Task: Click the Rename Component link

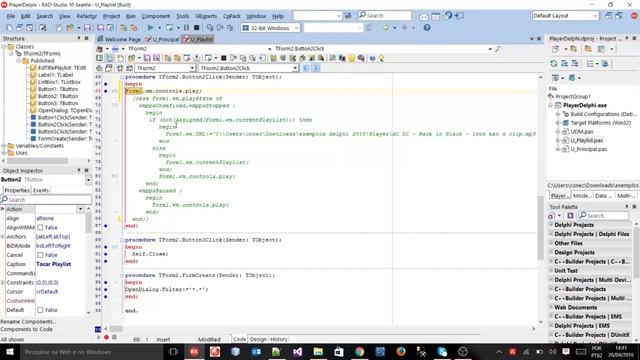Action: [28, 322]
